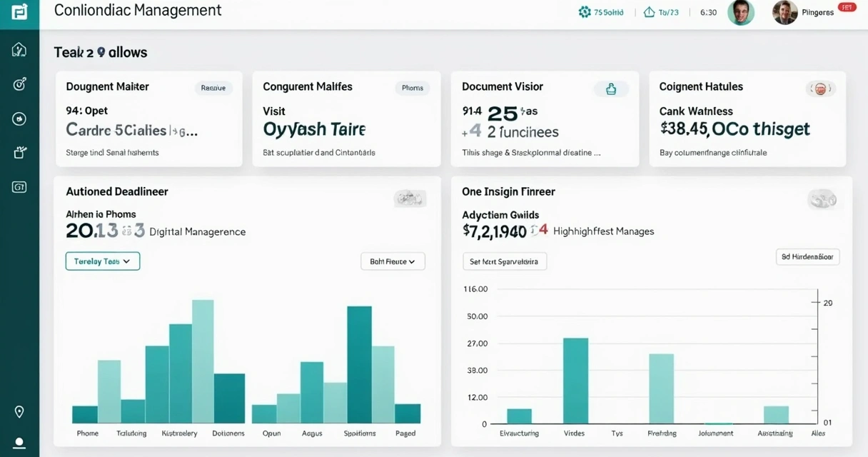Image resolution: width=868 pixels, height=457 pixels.
Task: Open the Coignent Hatules card title
Action: coord(701,86)
